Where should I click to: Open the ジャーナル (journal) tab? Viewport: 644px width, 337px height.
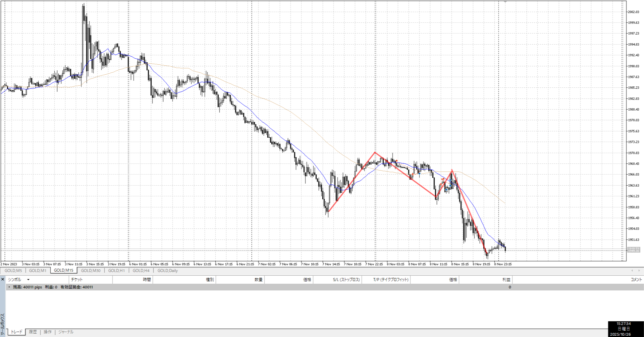point(66,332)
